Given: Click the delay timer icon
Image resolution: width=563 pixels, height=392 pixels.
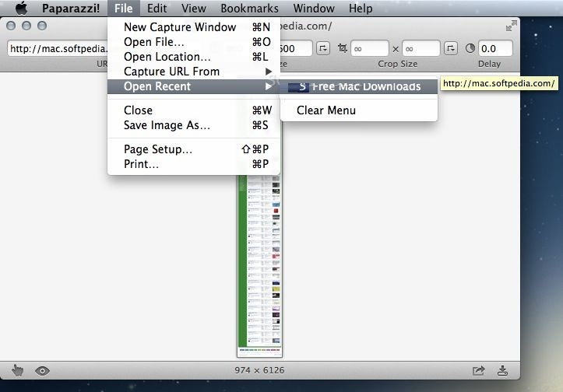Looking at the screenshot, I should point(470,48).
